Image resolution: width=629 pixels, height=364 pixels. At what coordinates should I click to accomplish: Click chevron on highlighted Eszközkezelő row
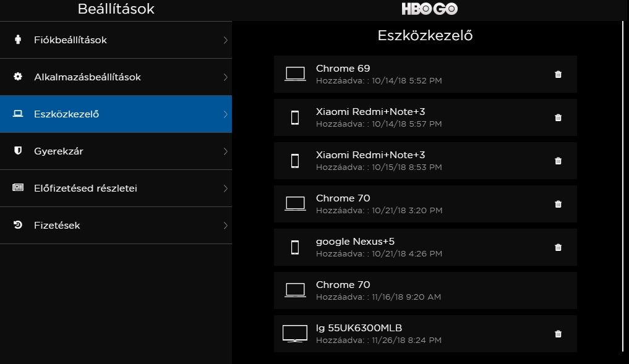226,114
